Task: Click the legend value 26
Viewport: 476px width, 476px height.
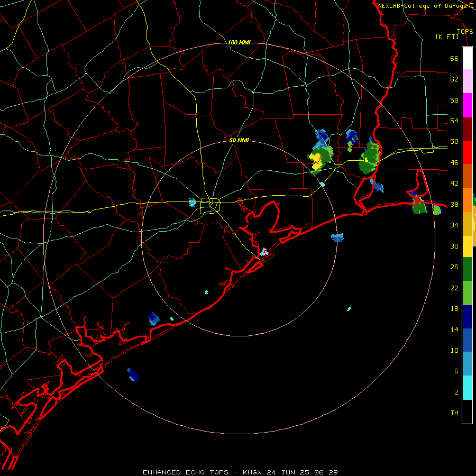Action: click(x=454, y=267)
